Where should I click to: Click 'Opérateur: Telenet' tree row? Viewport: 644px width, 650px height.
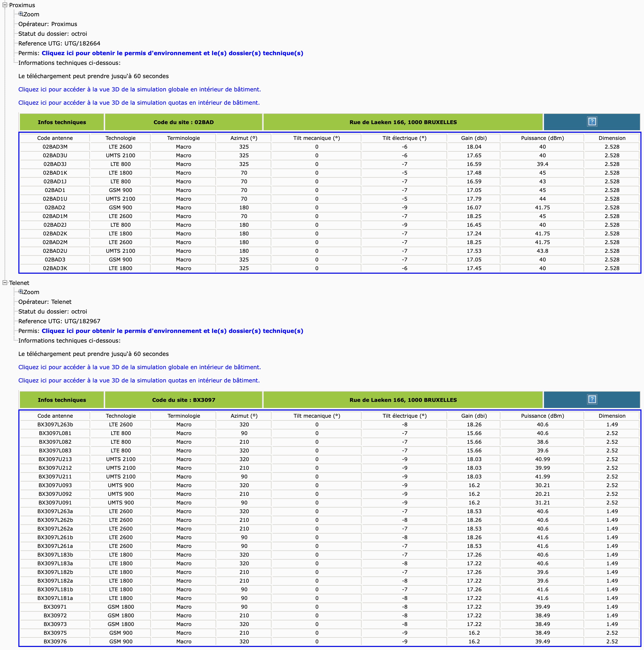tap(45, 302)
